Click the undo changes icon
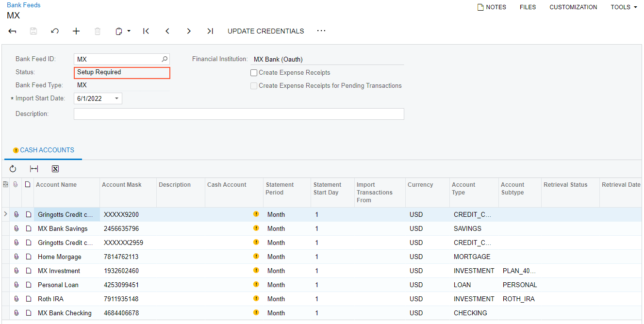The height and width of the screenshot is (324, 644). coord(55,31)
